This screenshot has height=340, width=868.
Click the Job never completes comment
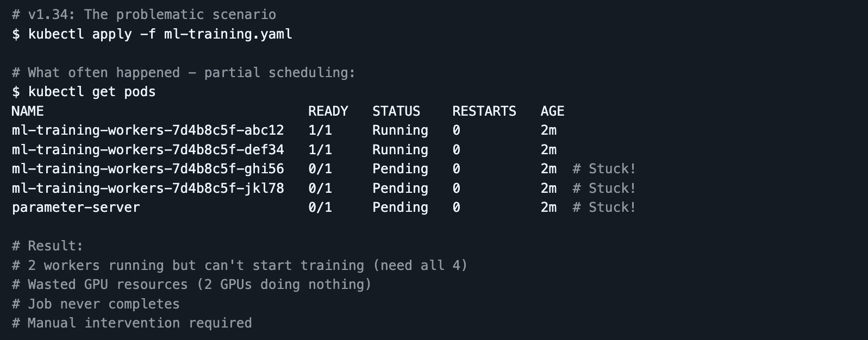point(96,304)
